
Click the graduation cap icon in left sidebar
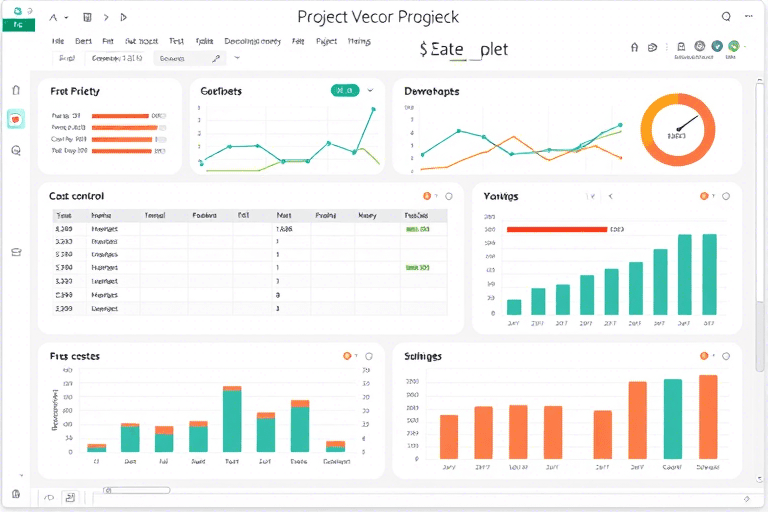(16, 252)
